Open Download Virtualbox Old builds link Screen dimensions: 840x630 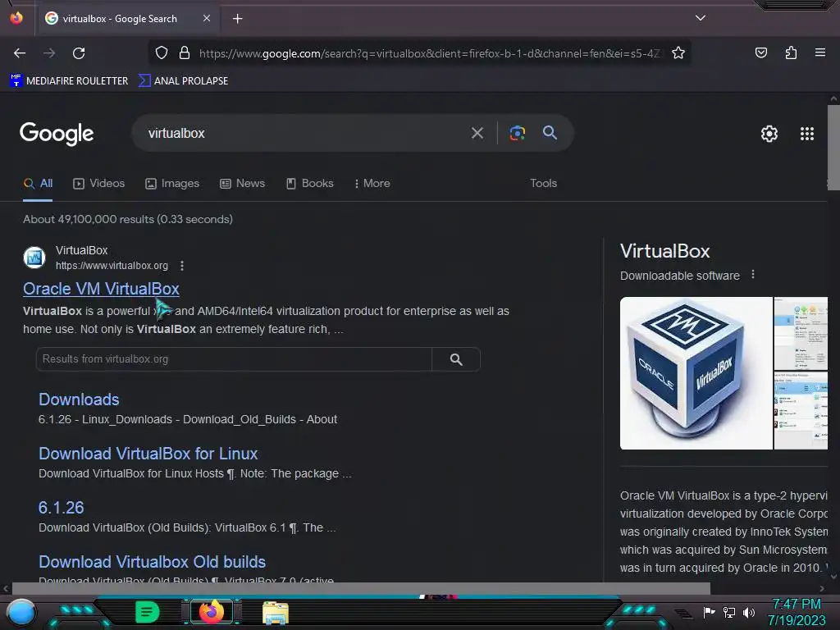tap(152, 562)
